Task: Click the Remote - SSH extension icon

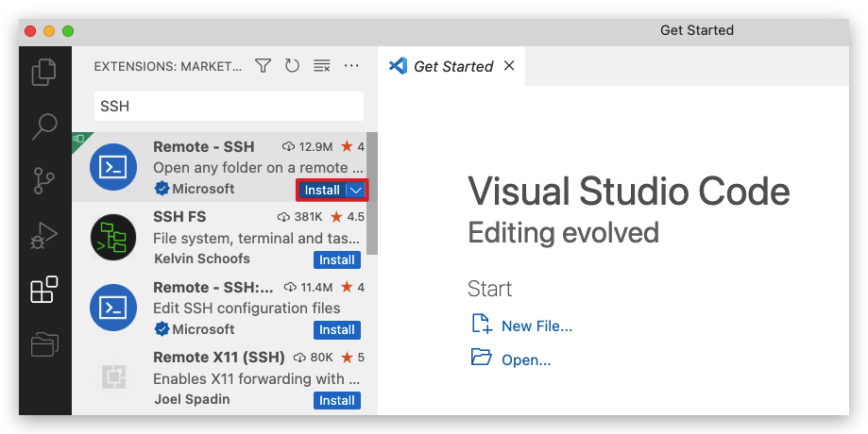Action: (x=113, y=167)
